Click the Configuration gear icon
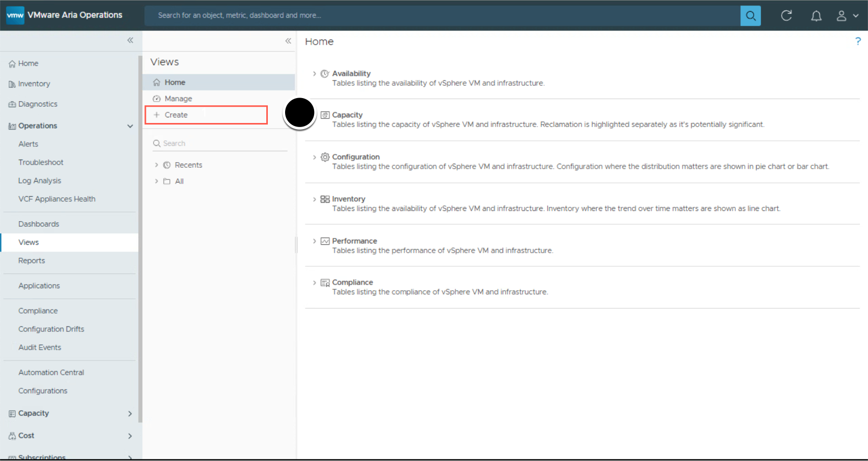868x461 pixels. pos(325,157)
